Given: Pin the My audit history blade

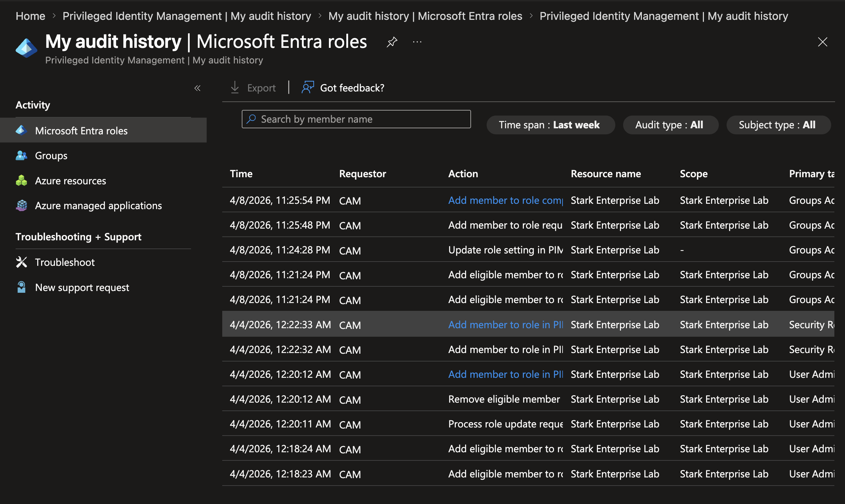Looking at the screenshot, I should tap(392, 42).
